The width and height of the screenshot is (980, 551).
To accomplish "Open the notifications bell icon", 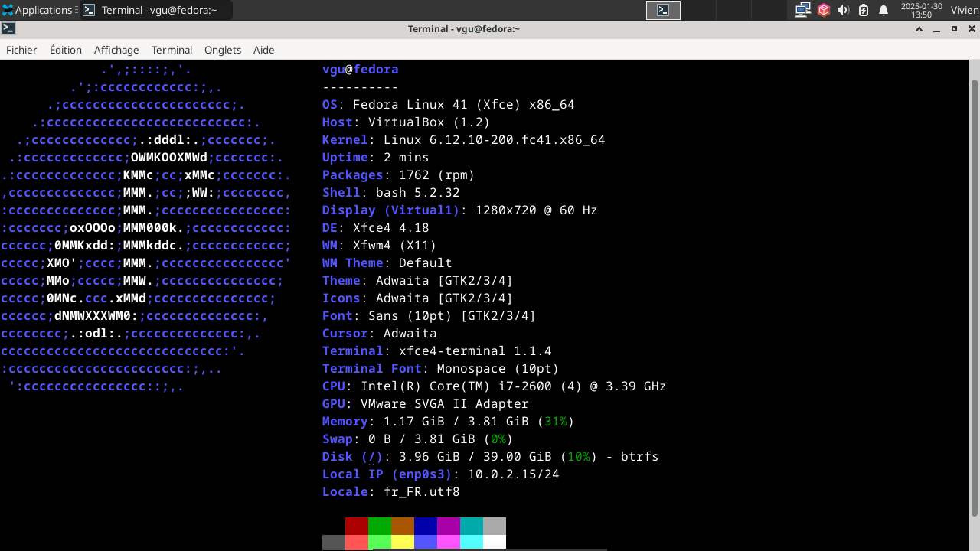I will [884, 10].
